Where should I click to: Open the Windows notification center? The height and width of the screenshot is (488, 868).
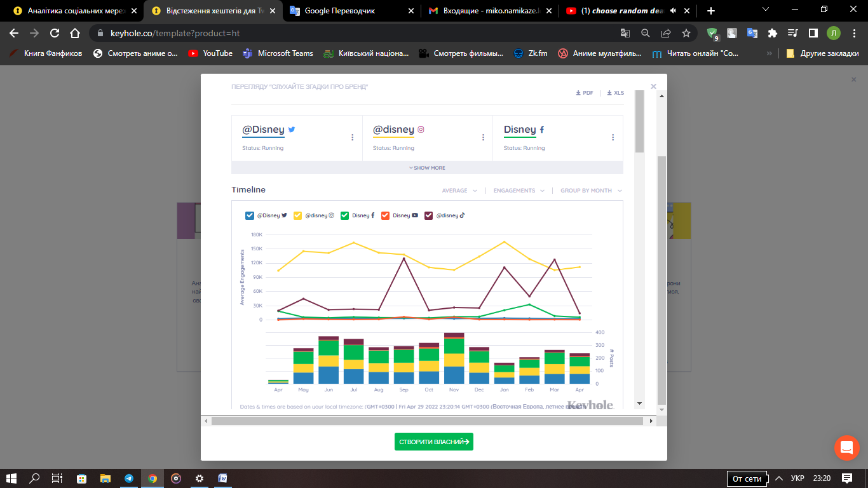click(x=846, y=478)
